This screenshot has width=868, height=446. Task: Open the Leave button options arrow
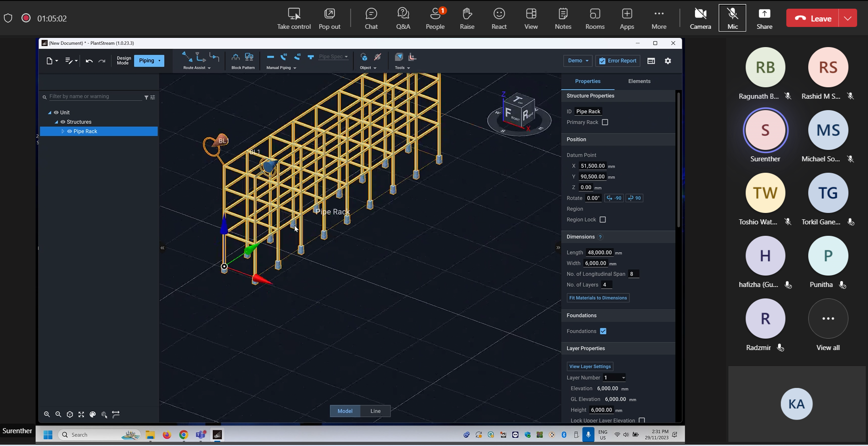pyautogui.click(x=848, y=18)
